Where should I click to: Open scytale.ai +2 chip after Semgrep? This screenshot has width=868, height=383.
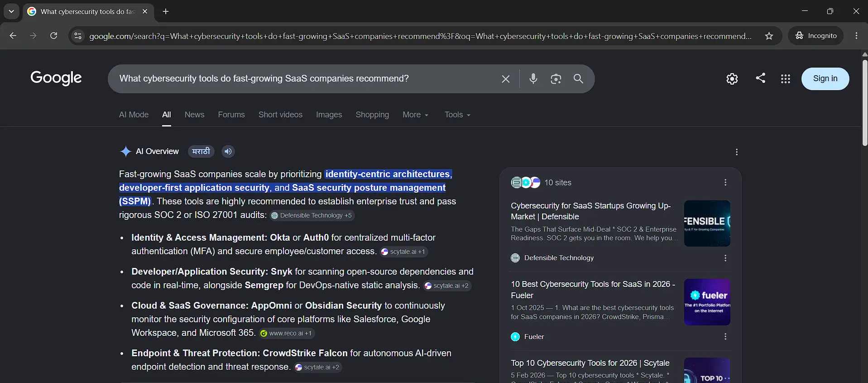tap(447, 286)
